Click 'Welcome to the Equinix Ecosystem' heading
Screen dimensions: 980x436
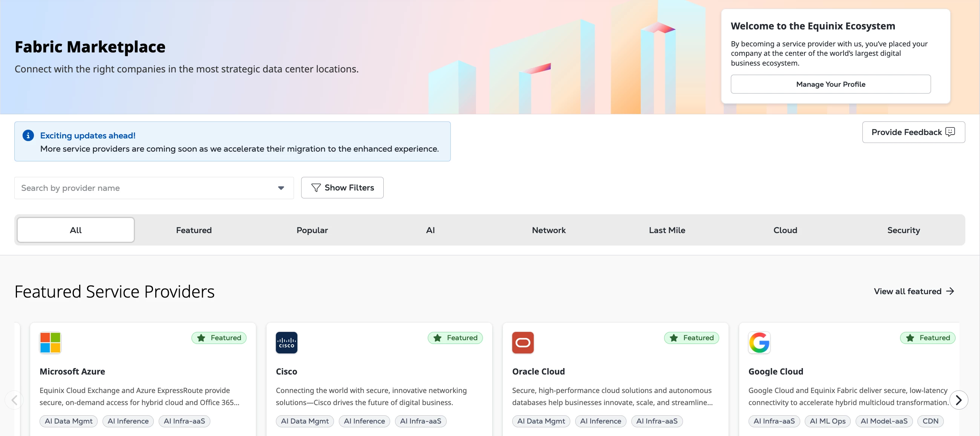(813, 26)
